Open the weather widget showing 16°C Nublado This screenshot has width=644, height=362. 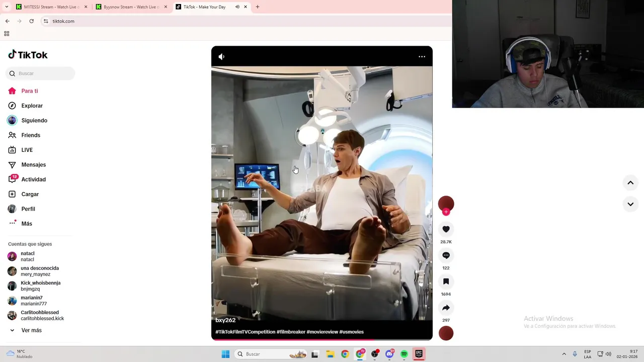(19, 354)
